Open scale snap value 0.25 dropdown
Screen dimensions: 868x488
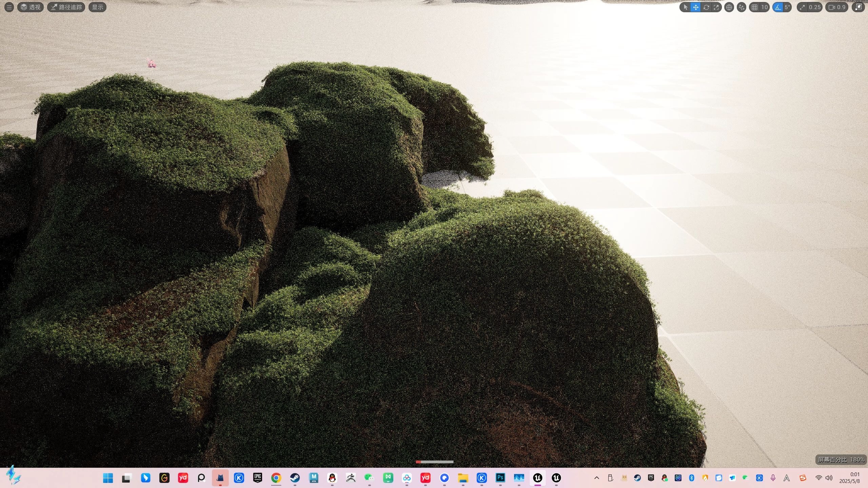[815, 7]
